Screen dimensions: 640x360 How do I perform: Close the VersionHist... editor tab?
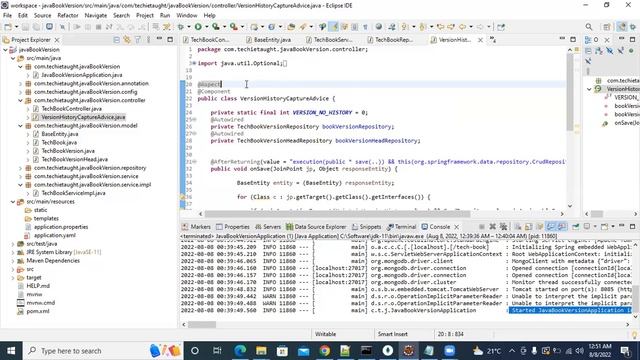tap(480, 40)
